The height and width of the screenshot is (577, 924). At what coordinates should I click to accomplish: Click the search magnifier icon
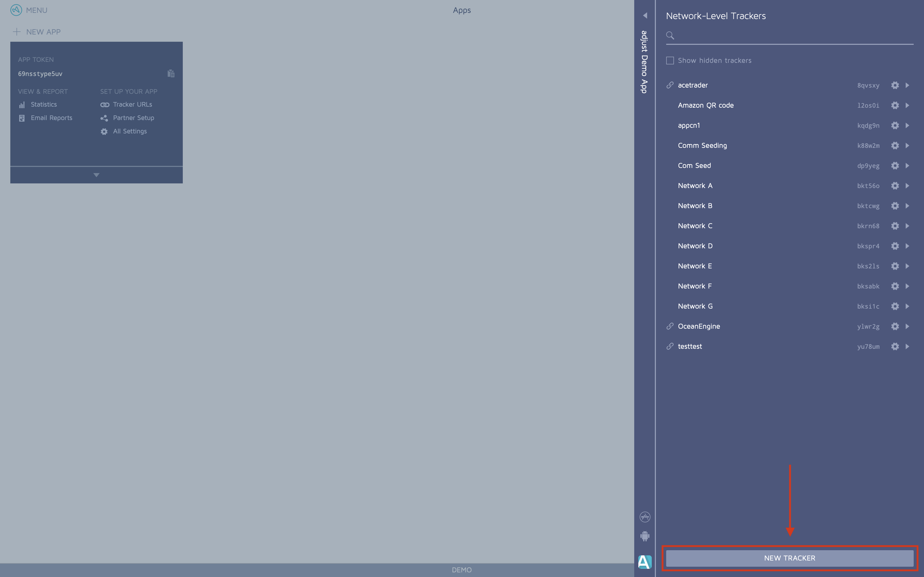coord(670,36)
